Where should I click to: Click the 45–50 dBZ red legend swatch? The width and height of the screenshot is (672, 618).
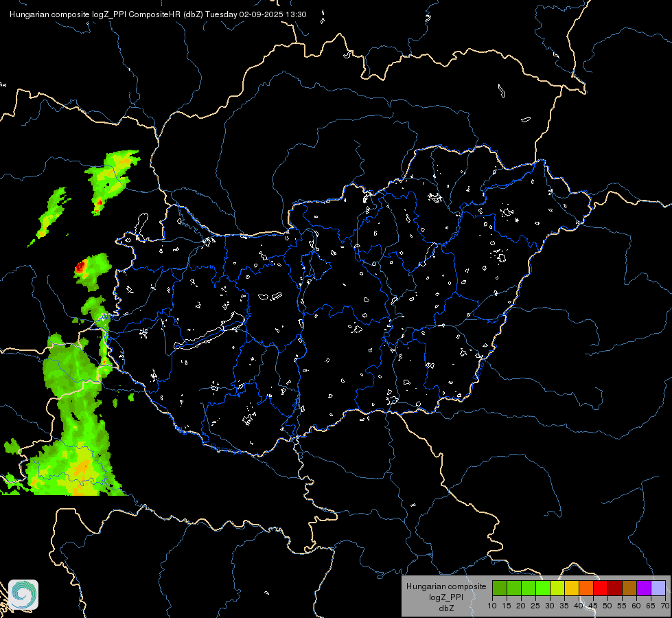(x=601, y=588)
